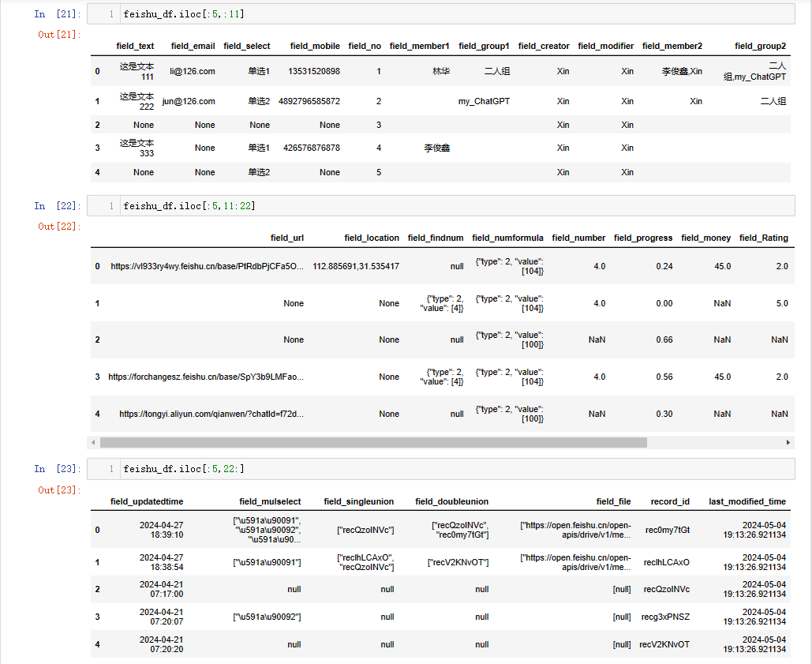The width and height of the screenshot is (812, 664).
Task: Click the forchangesz.feishu.cn URL cell
Action: (x=206, y=377)
